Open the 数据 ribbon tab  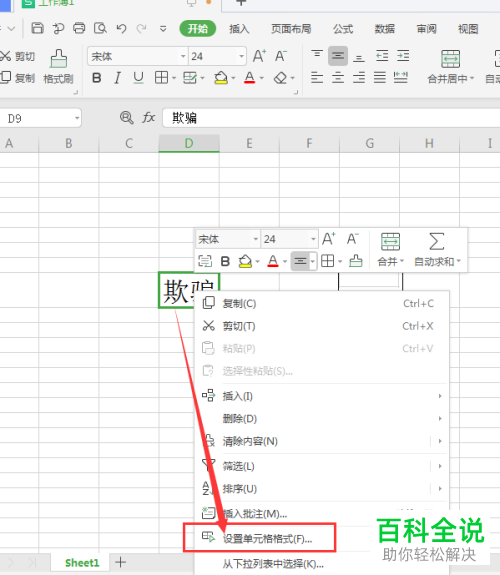click(384, 29)
